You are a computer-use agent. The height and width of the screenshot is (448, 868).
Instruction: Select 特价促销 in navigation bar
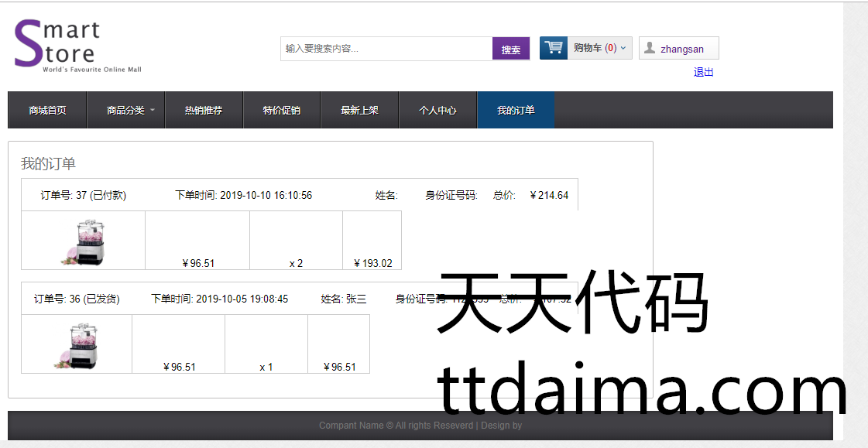pyautogui.click(x=282, y=110)
